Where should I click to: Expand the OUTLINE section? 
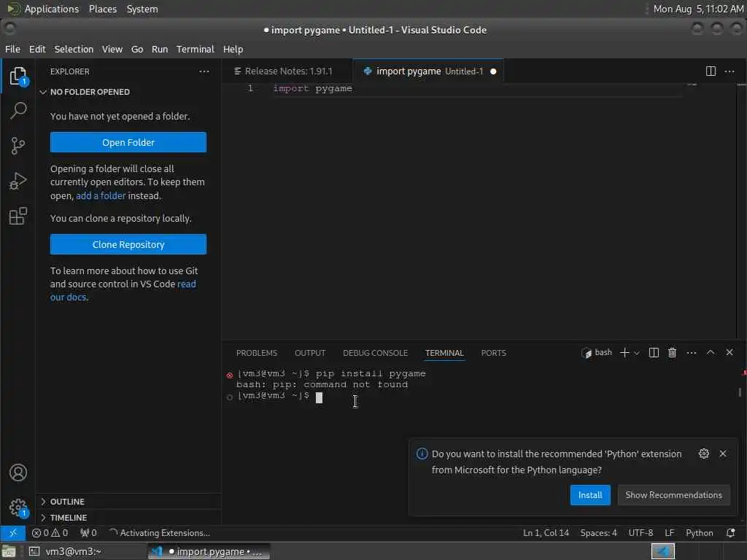[128, 502]
